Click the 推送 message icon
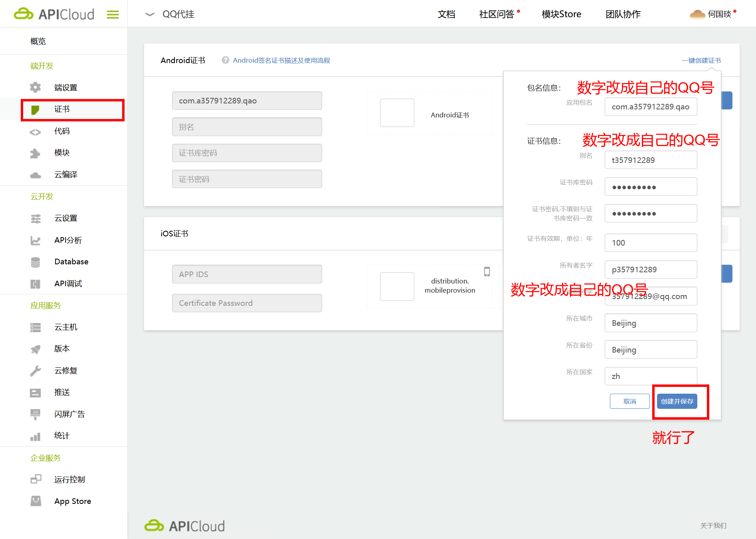This screenshot has height=539, width=756. point(36,393)
